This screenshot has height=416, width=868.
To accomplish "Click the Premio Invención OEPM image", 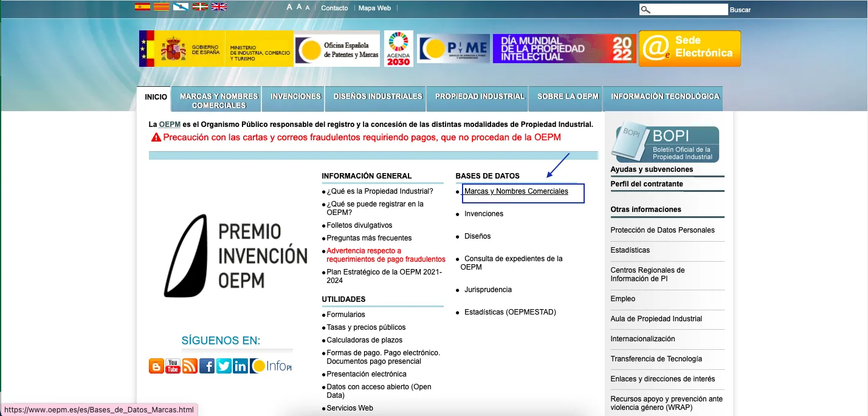I will (235, 256).
